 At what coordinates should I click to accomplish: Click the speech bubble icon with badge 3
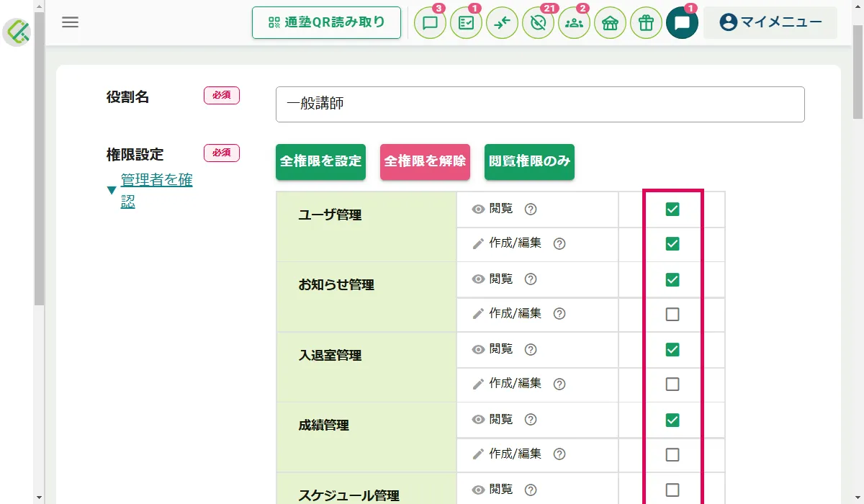tap(430, 23)
